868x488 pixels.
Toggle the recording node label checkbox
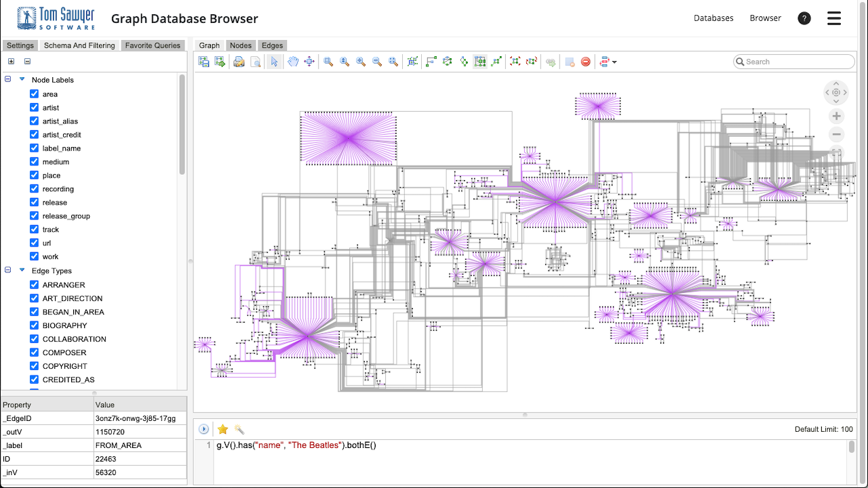click(x=34, y=188)
